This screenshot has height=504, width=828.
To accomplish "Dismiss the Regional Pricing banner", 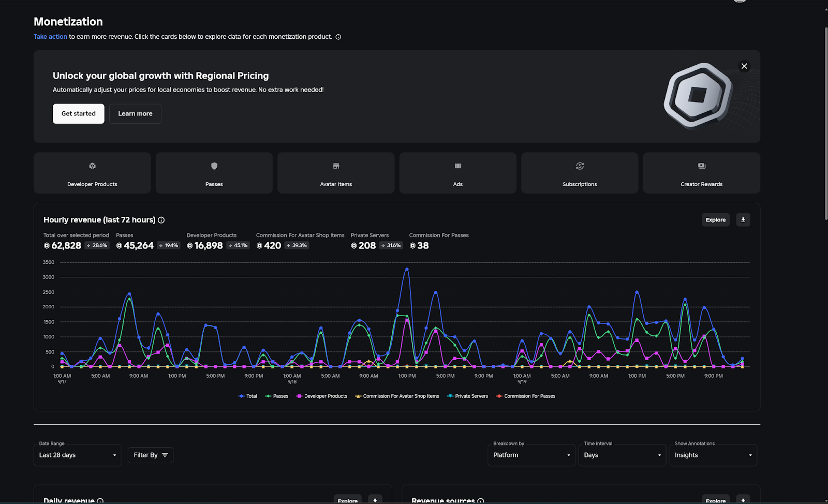I will point(744,66).
